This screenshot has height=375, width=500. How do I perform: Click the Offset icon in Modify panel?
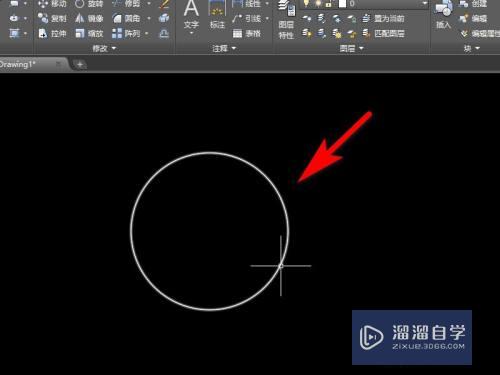tap(164, 33)
